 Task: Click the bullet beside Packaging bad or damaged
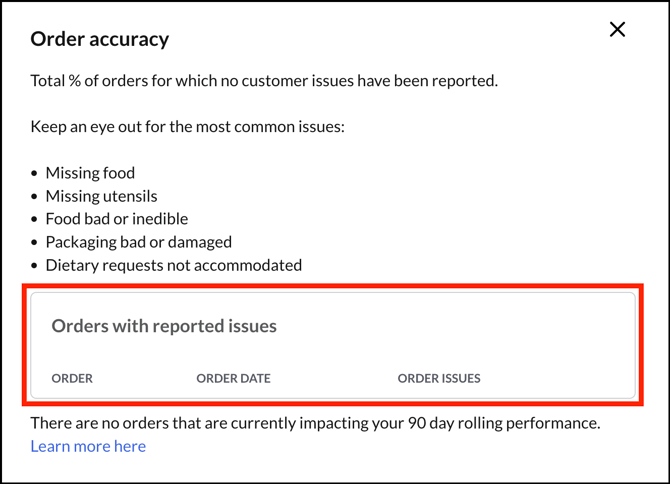point(35,243)
